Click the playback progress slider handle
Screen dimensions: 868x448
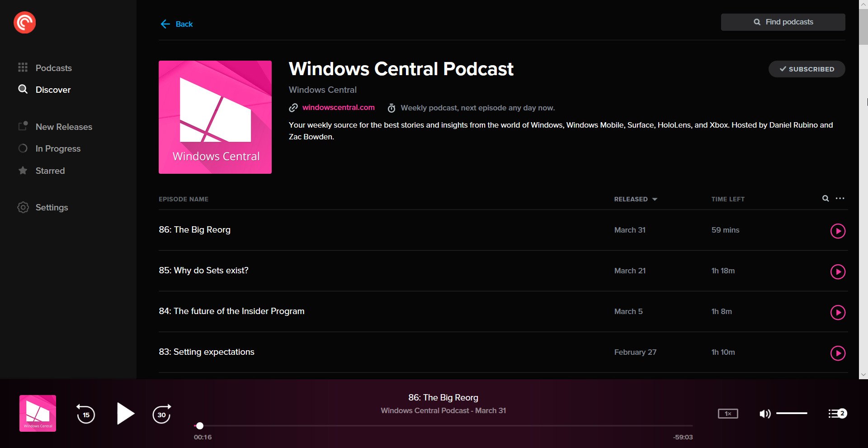pyautogui.click(x=200, y=426)
